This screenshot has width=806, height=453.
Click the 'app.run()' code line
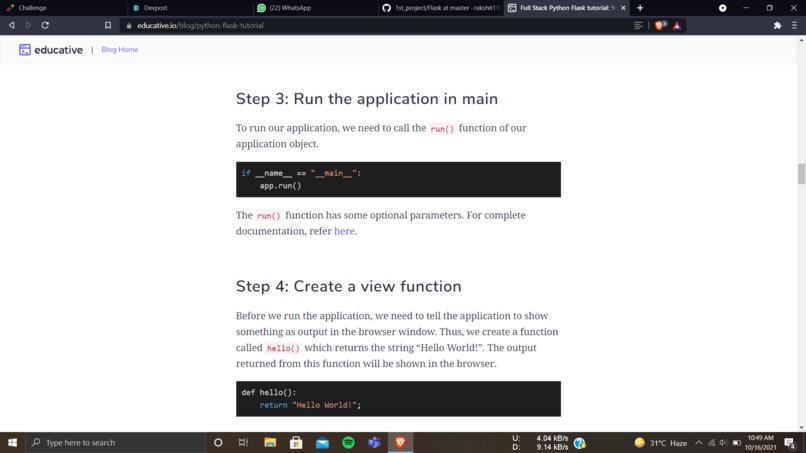[280, 186]
